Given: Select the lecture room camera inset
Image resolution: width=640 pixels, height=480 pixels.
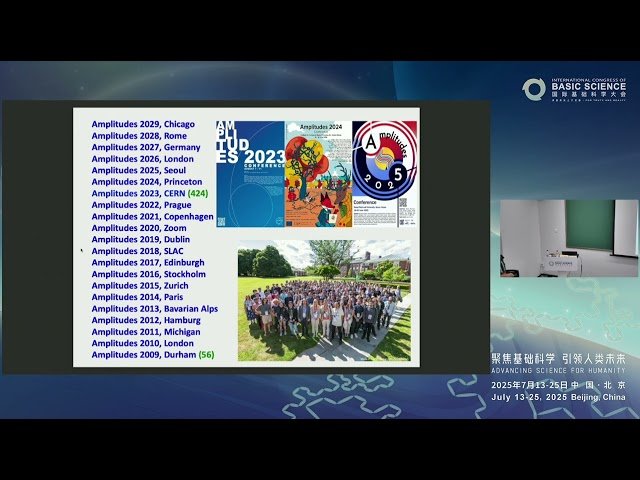Looking at the screenshot, I should 568,238.
